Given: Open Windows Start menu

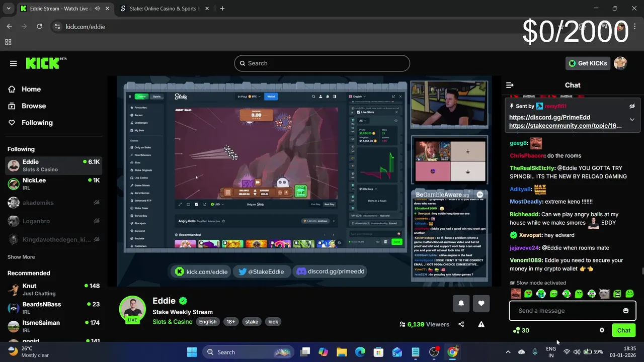Looking at the screenshot, I should coord(192,352).
